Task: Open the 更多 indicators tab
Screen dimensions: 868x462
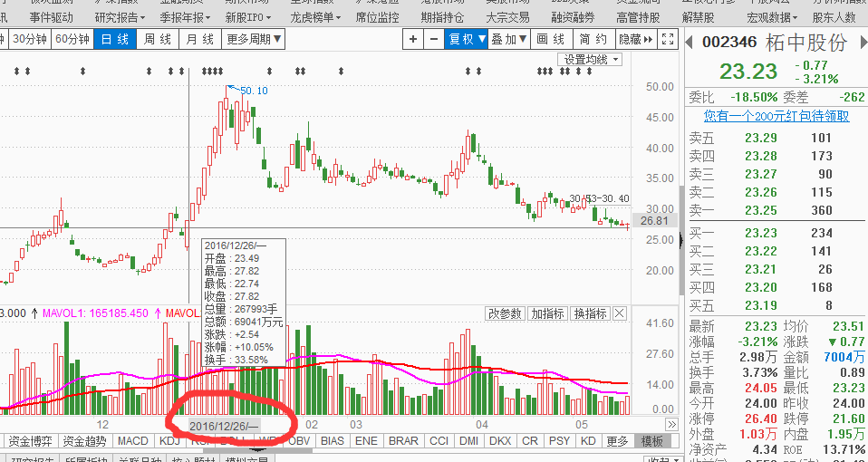Action: [617, 441]
